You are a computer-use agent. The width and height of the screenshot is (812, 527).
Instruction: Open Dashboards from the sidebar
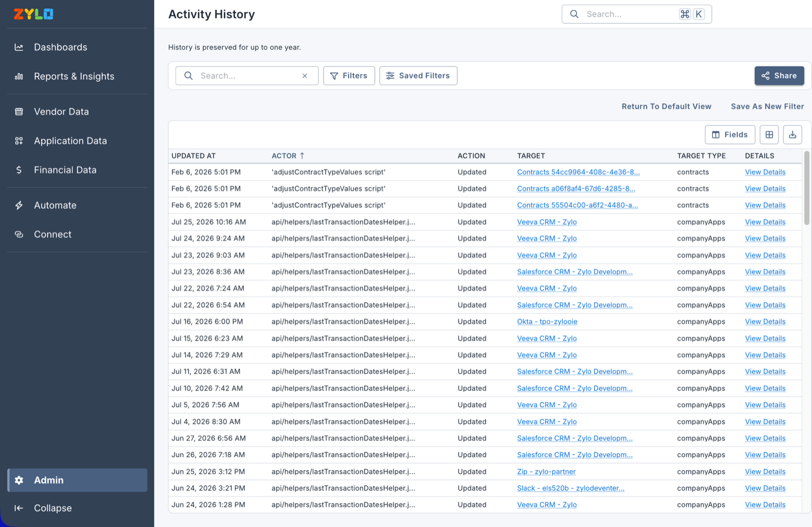77,47
